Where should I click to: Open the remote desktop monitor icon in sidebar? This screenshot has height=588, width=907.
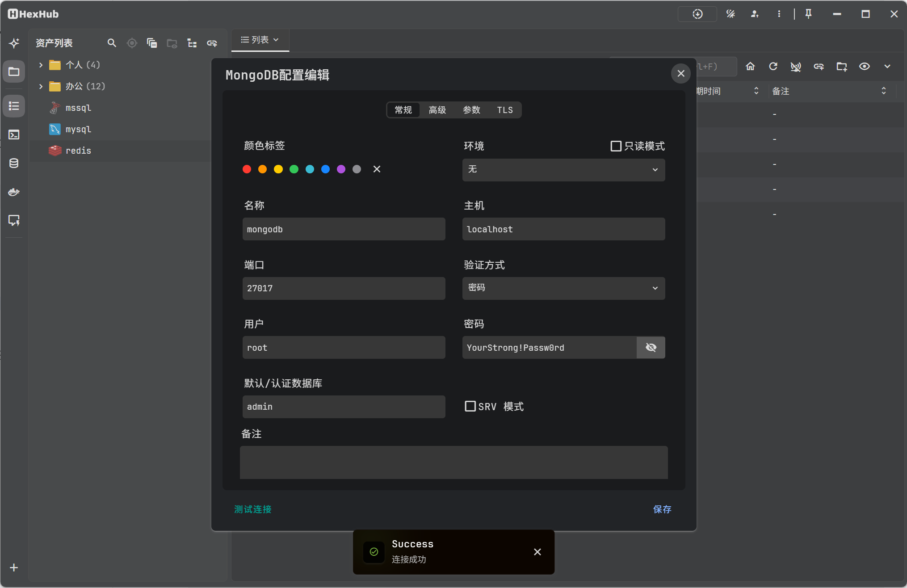[14, 220]
